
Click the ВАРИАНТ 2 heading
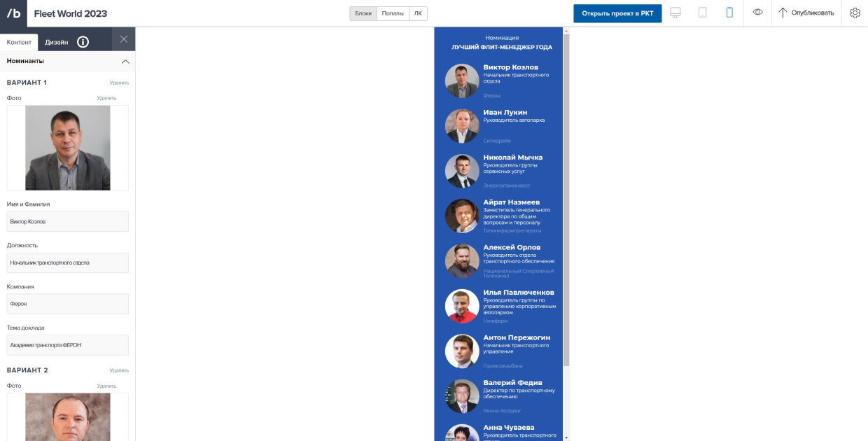[27, 370]
